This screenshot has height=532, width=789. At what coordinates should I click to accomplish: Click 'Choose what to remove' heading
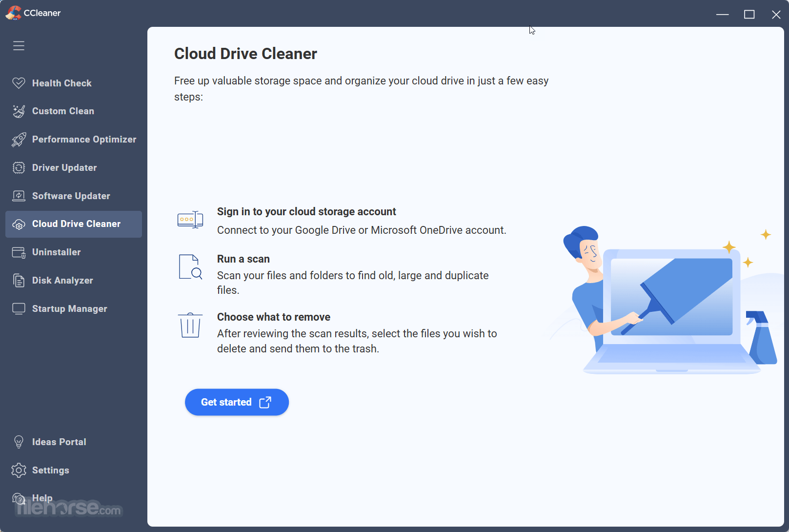point(274,317)
